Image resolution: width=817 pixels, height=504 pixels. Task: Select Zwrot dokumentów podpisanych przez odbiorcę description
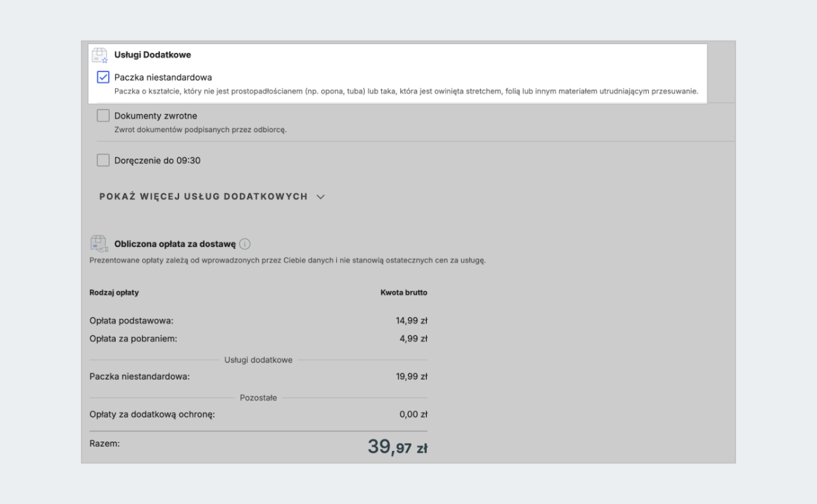click(x=200, y=130)
